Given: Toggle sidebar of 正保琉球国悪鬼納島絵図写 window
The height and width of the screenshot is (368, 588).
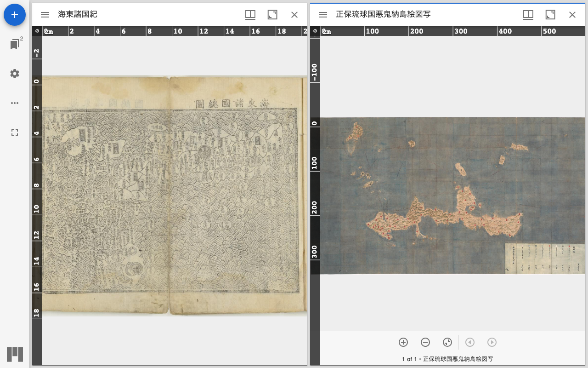Looking at the screenshot, I should [323, 15].
